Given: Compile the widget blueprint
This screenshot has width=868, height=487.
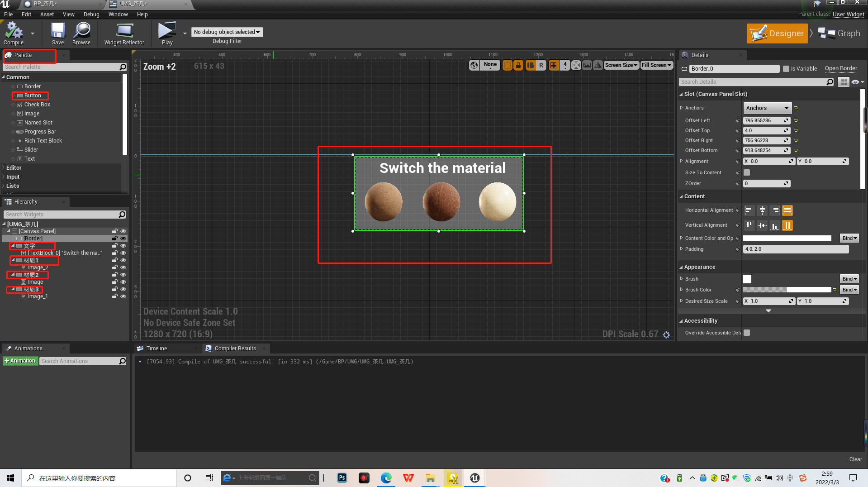Looking at the screenshot, I should (14, 33).
